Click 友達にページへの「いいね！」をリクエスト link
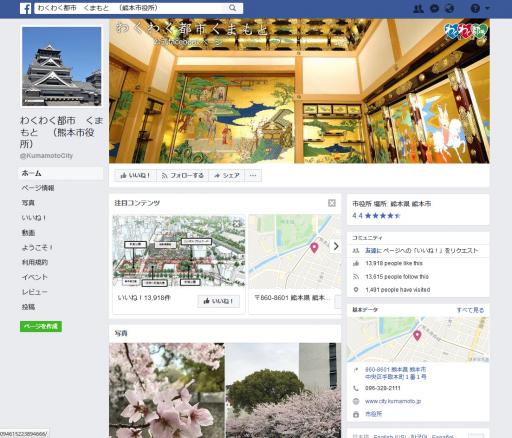The width and height of the screenshot is (512, 438). pyautogui.click(x=422, y=250)
